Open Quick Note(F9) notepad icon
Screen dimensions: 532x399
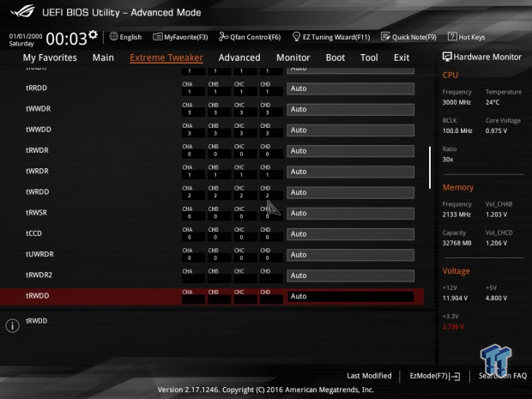[x=385, y=36]
